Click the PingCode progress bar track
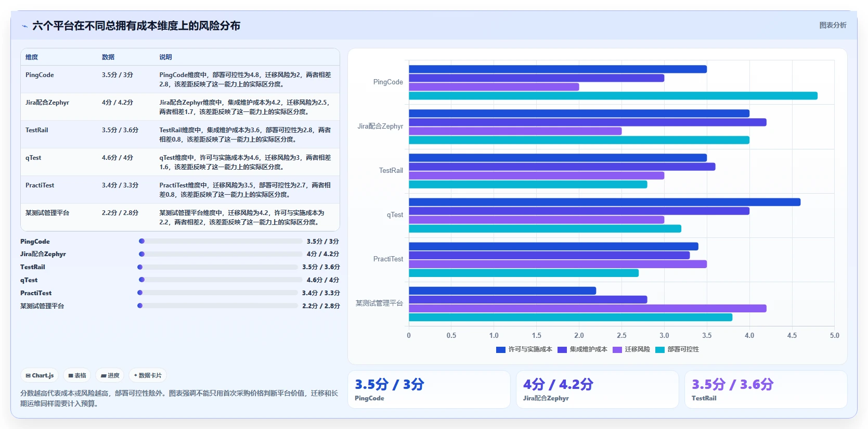Screen dimensions: 868x429 [x=221, y=241]
